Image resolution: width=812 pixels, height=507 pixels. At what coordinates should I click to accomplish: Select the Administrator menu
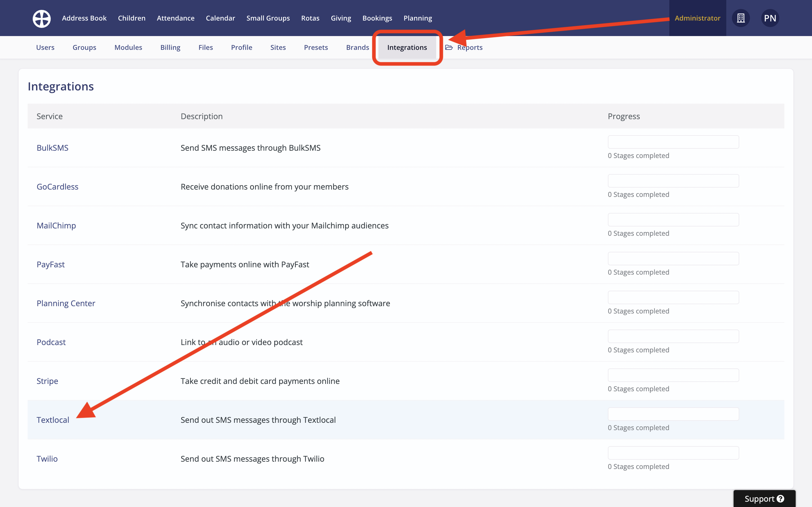coord(698,18)
